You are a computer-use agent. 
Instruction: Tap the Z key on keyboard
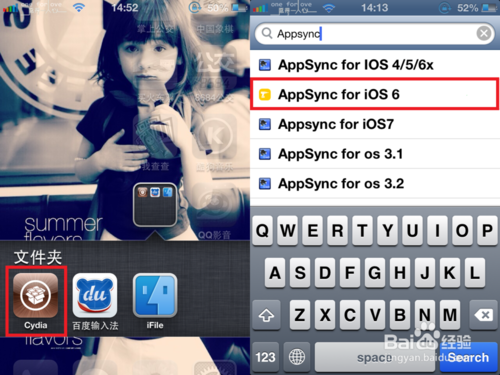click(300, 315)
